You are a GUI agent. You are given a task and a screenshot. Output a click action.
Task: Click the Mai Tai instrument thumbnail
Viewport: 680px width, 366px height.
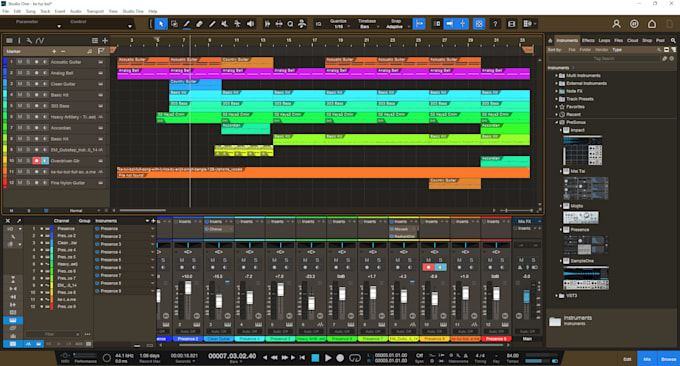coord(585,188)
